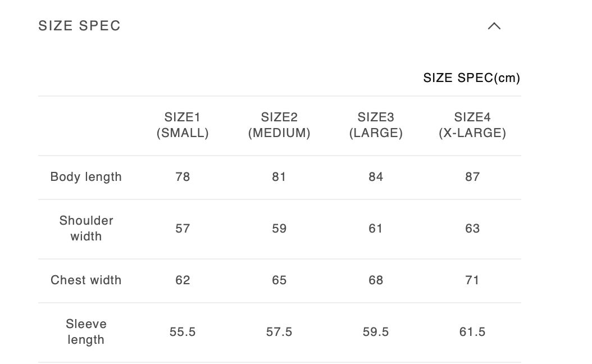
Task: Click body length value 87 for X-Large
Action: click(472, 177)
